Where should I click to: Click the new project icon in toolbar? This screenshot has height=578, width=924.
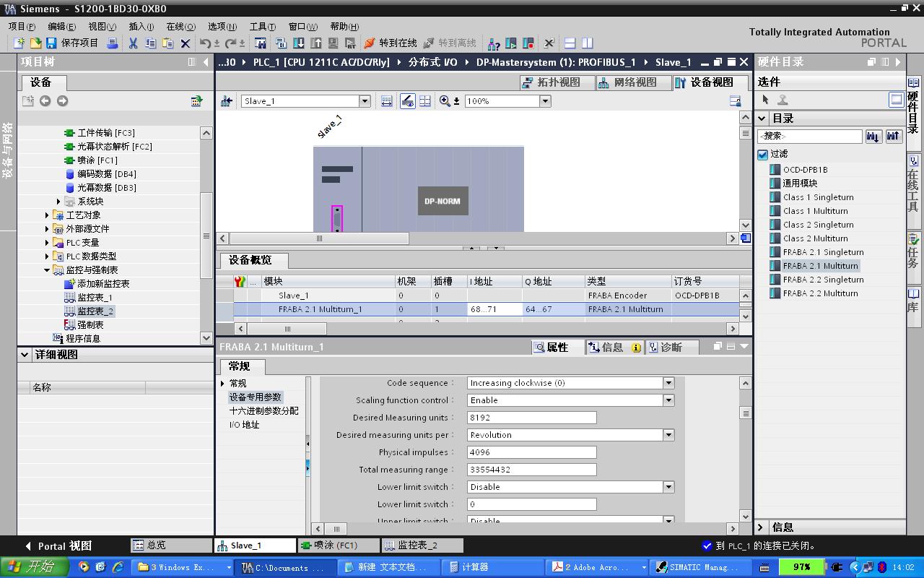(x=19, y=43)
